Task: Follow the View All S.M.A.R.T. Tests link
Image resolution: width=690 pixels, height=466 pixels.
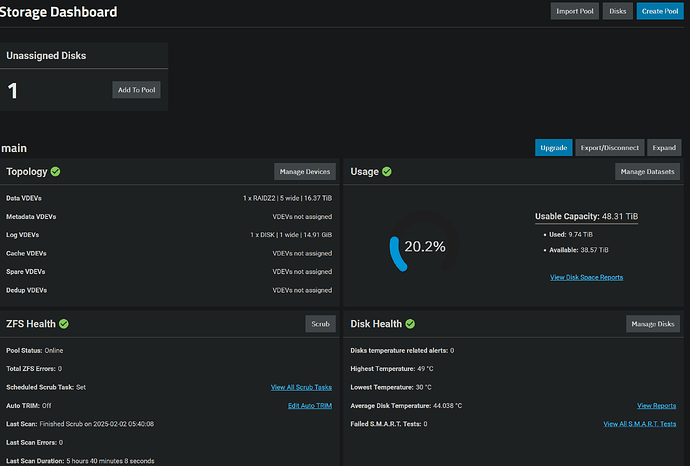Action: 640,424
